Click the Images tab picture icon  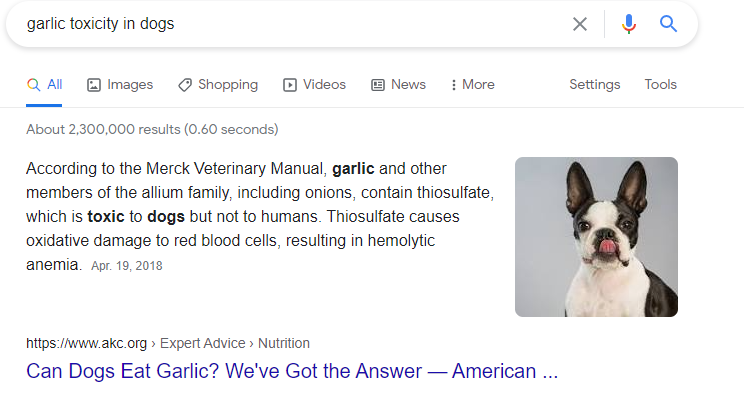click(x=94, y=85)
